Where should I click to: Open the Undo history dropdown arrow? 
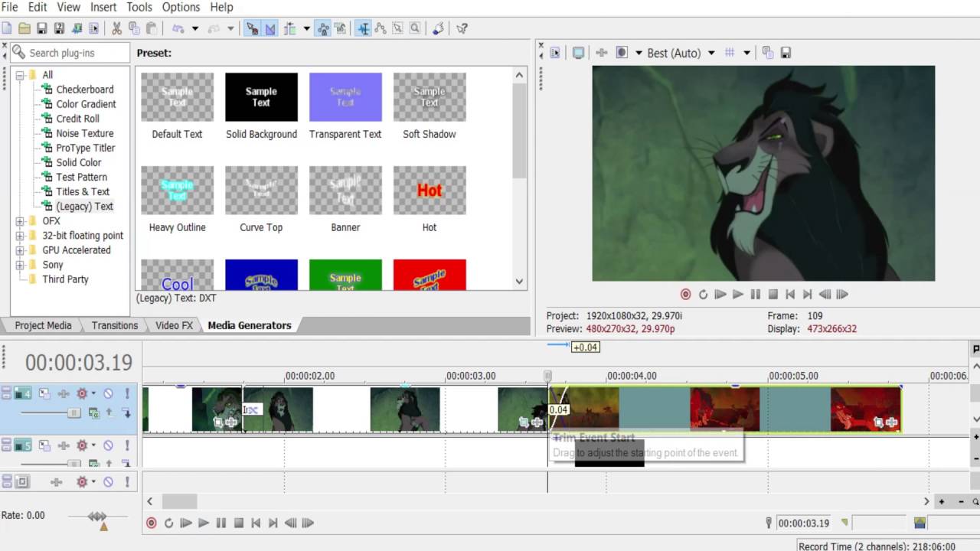click(194, 28)
